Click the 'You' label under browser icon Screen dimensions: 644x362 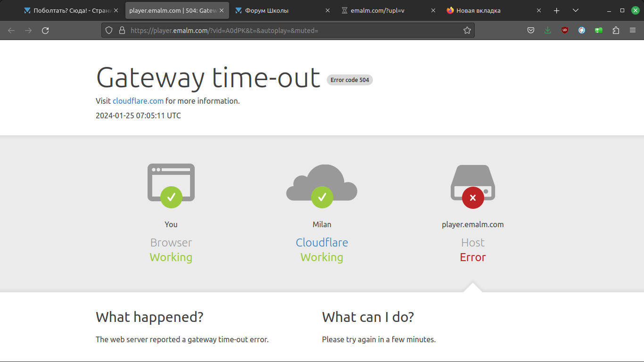pos(171,224)
